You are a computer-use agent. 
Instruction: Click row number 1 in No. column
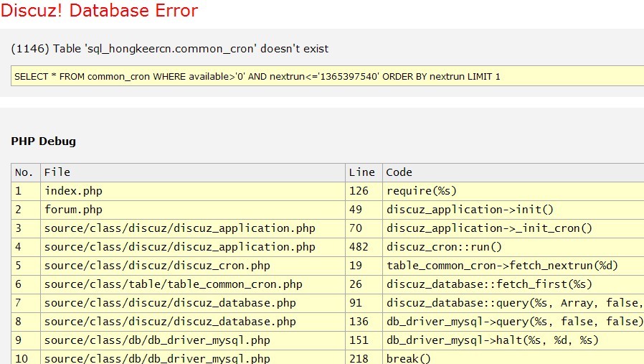(18, 191)
